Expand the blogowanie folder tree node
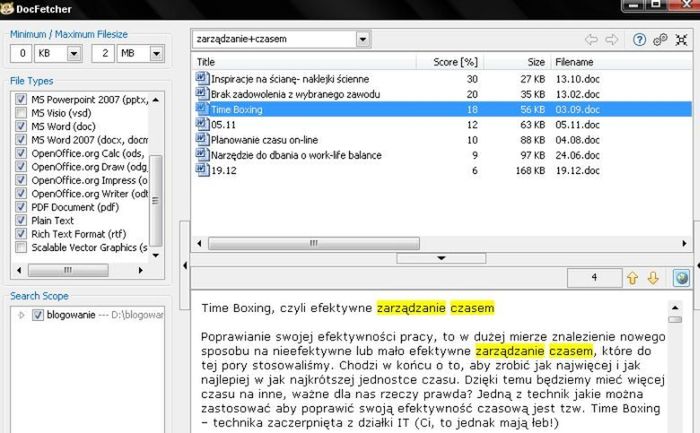Screen dimensions: 700x433 pyautogui.click(x=21, y=315)
